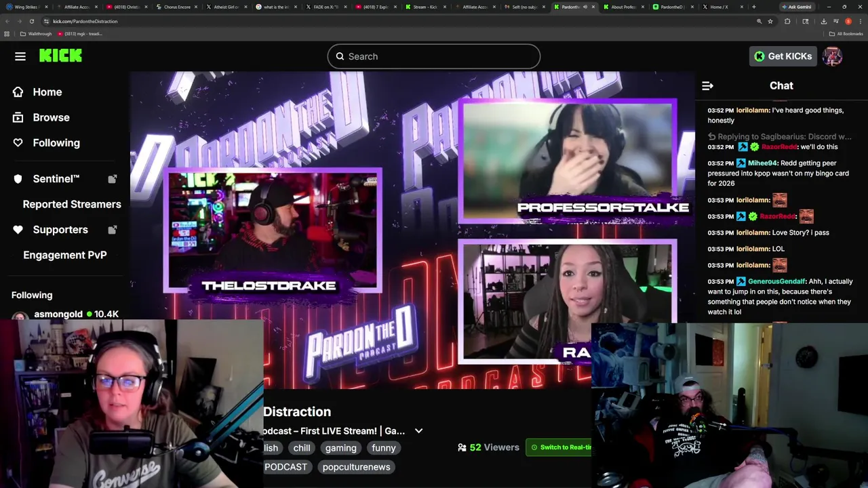Mute audio icon on Pardonthe tab
Screen dimensions: 868x488
(x=585, y=7)
